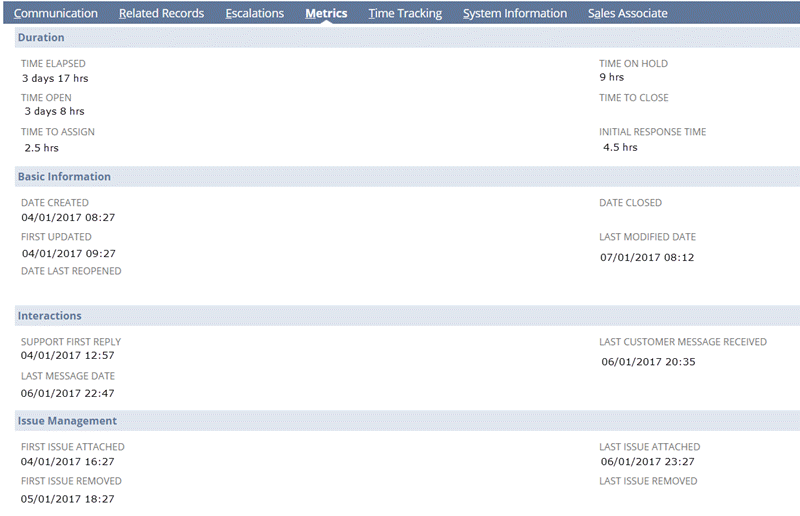
Task: Switch to Sales Associate tab
Action: pyautogui.click(x=628, y=13)
